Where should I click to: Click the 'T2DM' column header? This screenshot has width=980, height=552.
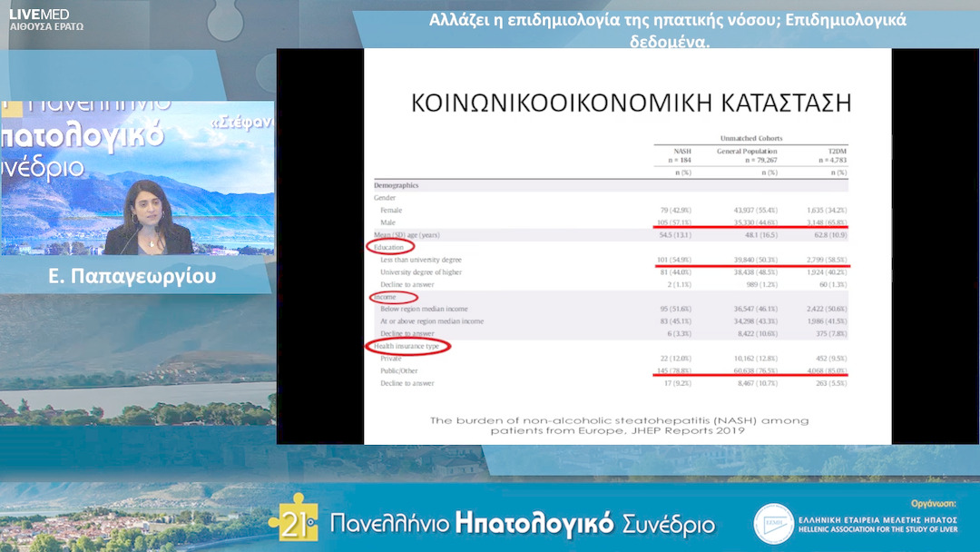(837, 152)
